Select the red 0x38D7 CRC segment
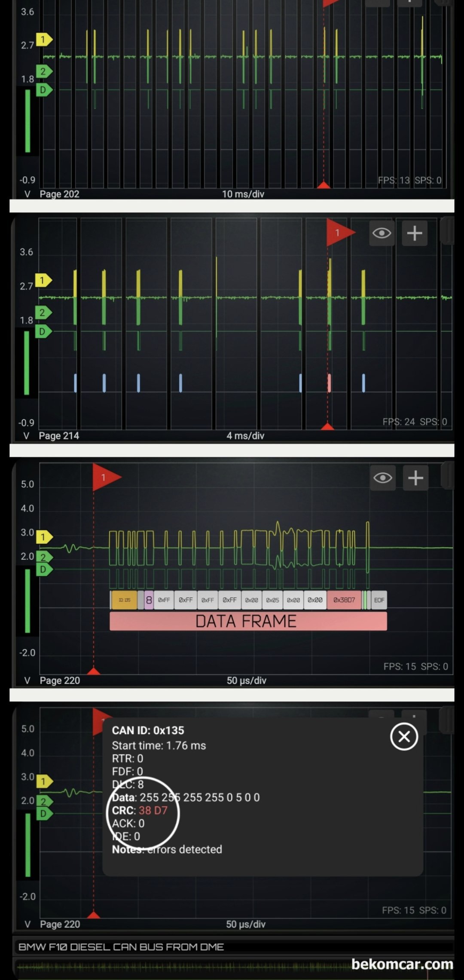This screenshot has height=980, width=464. (x=344, y=600)
